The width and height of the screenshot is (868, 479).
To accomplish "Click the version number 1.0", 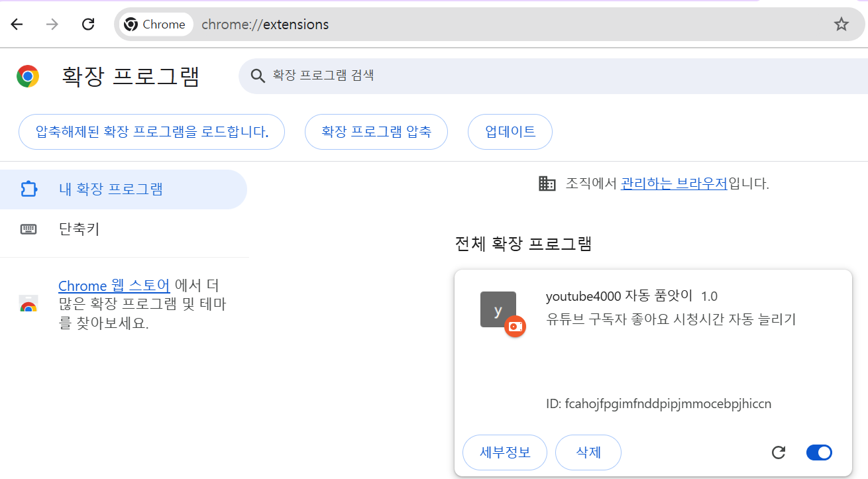I will (x=709, y=296).
